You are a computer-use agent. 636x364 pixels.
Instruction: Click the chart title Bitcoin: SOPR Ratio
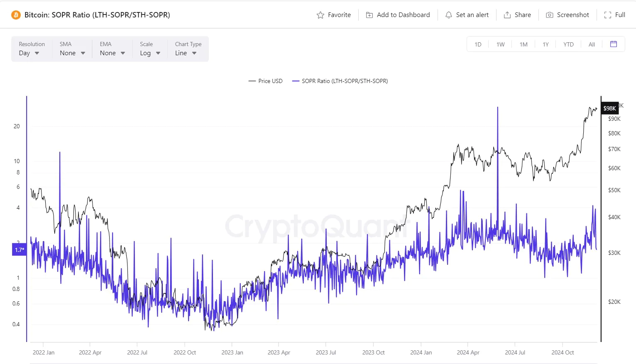point(97,15)
